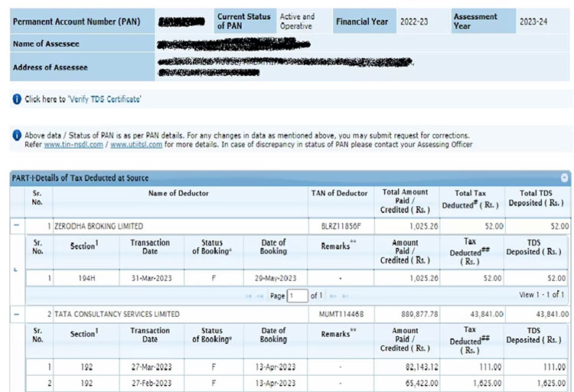
Task: Click the 31-Mar-2023 transaction date
Action: (x=152, y=278)
